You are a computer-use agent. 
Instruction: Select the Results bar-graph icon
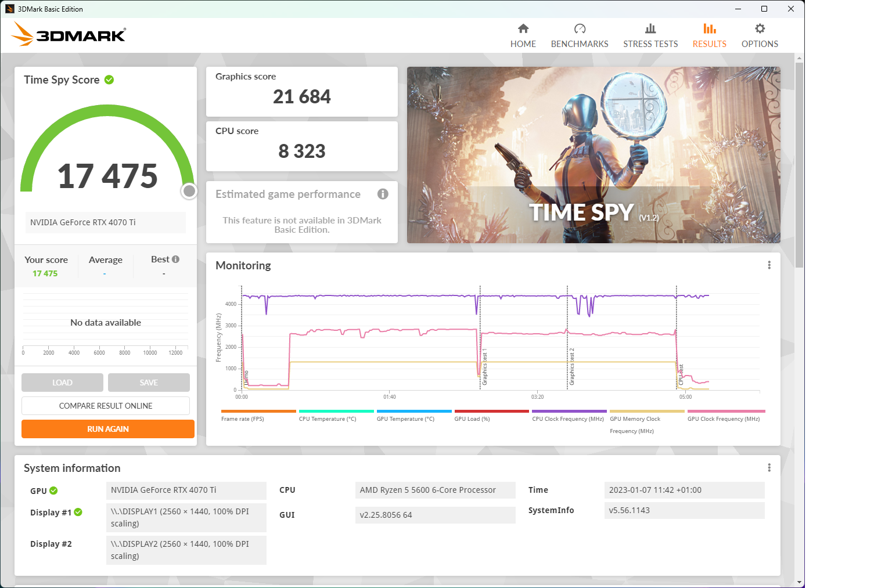coord(709,28)
